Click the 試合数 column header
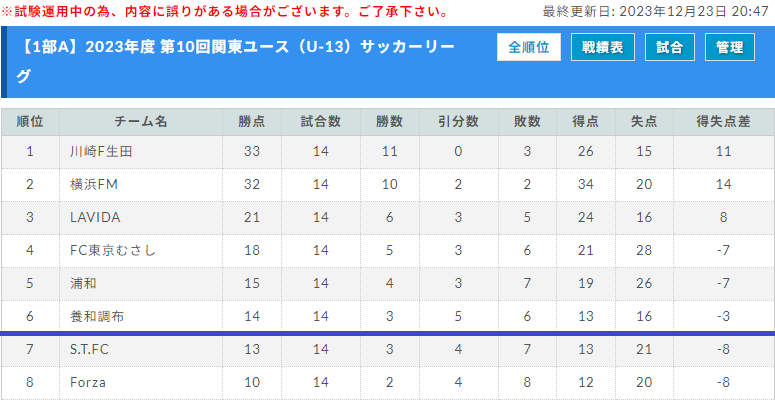This screenshot has height=401, width=775. [x=321, y=122]
